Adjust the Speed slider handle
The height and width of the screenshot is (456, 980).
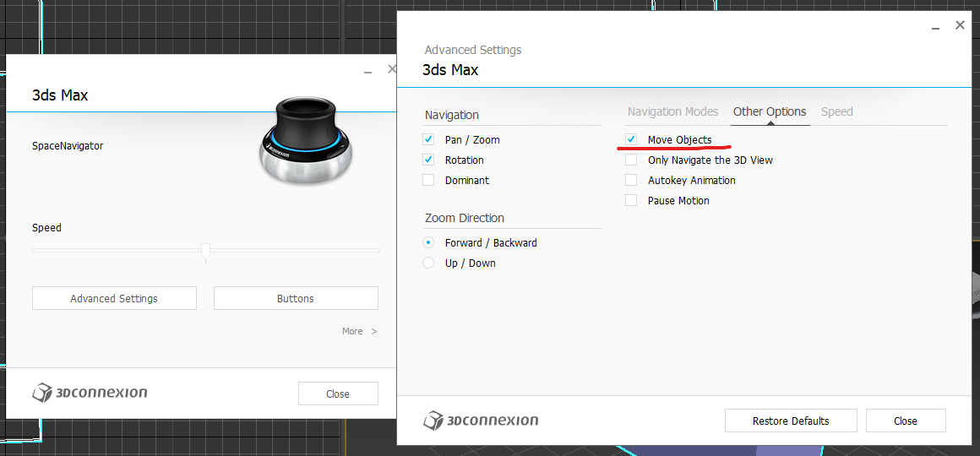(x=205, y=251)
